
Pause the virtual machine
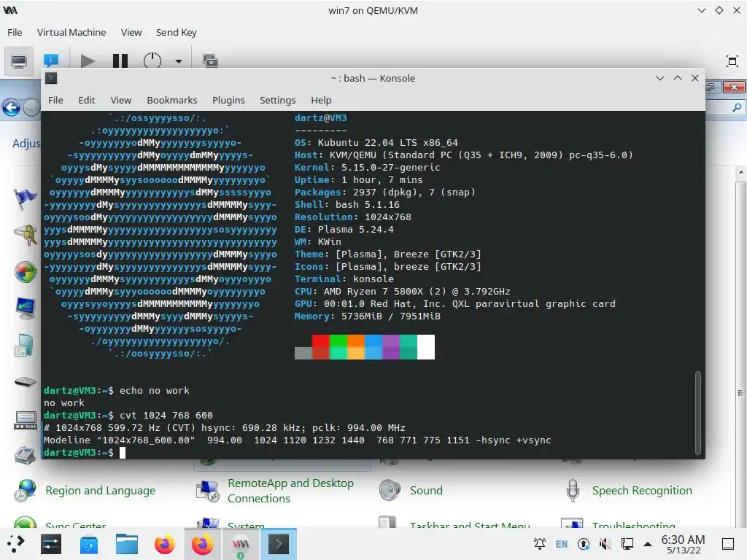(x=120, y=61)
